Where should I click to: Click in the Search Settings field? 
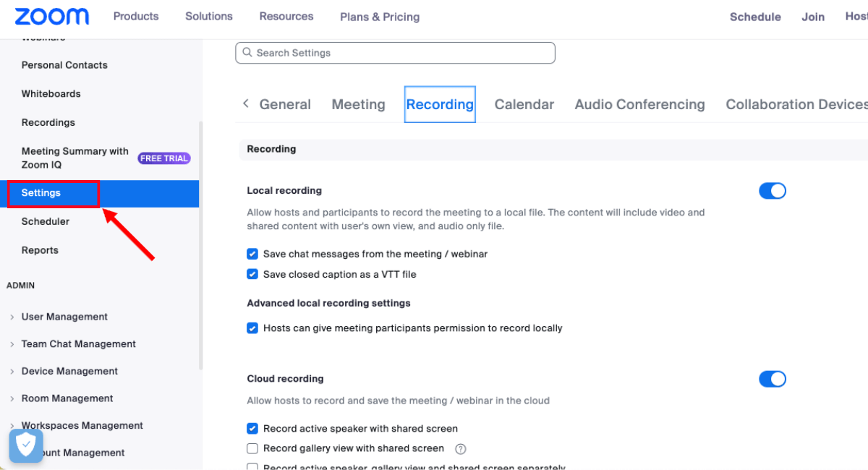pyautogui.click(x=395, y=53)
